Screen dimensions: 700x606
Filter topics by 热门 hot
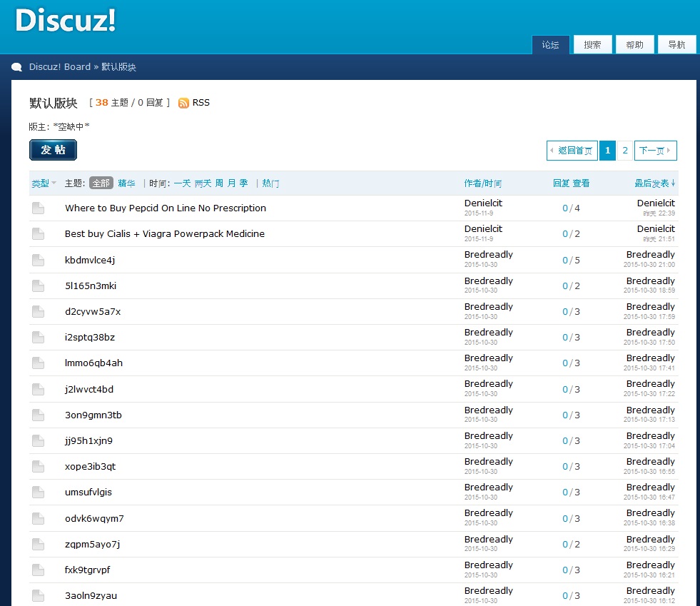[x=270, y=183]
